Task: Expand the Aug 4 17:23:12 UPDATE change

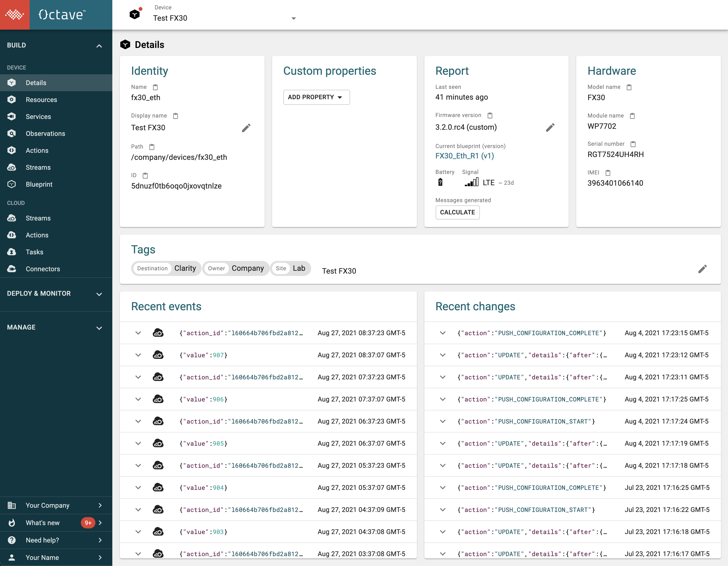Action: pos(443,355)
